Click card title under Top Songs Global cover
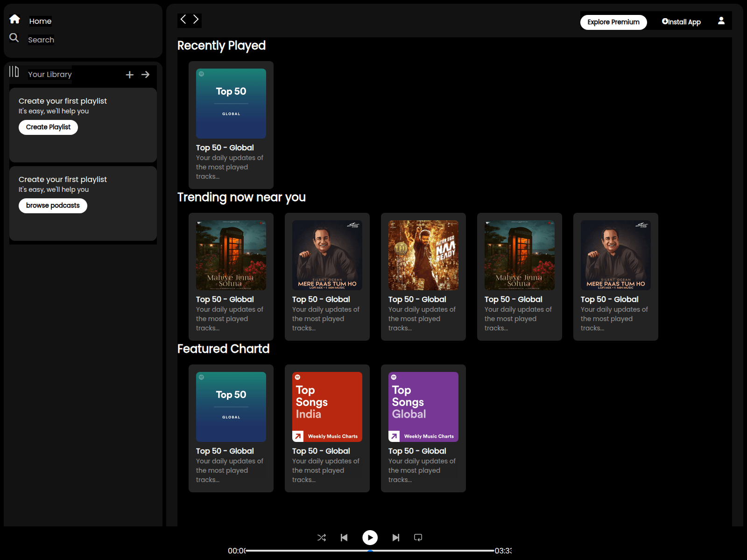The image size is (747, 560). [x=417, y=451]
